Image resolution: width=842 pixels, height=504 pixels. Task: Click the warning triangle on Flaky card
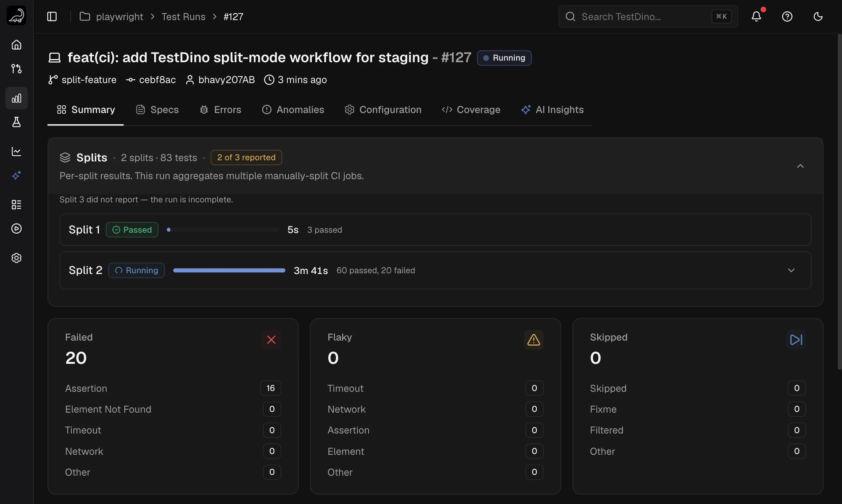[533, 340]
